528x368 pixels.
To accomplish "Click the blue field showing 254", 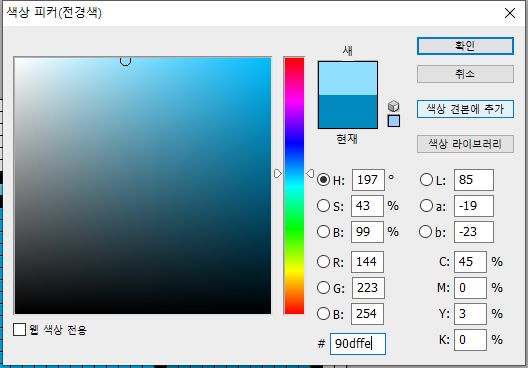I will point(367,313).
